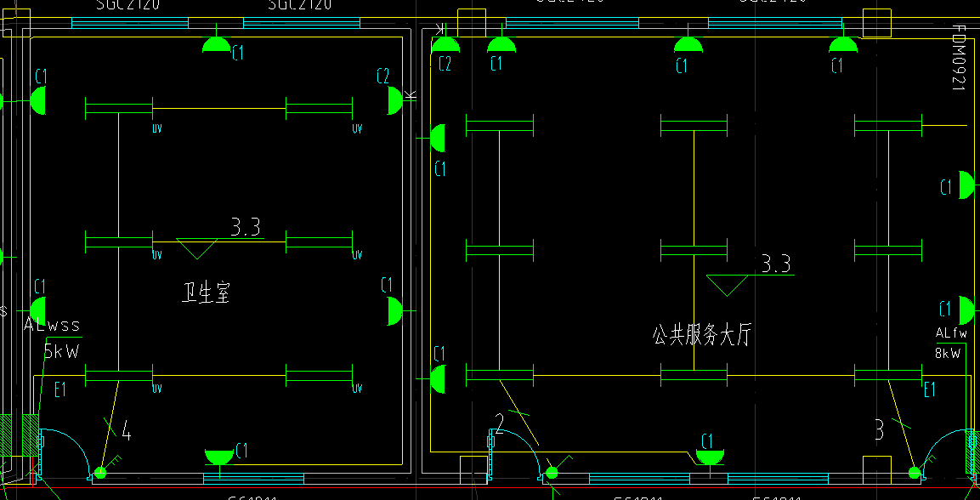
Task: Select upper C1 socket on hall left wall
Action: click(x=438, y=138)
